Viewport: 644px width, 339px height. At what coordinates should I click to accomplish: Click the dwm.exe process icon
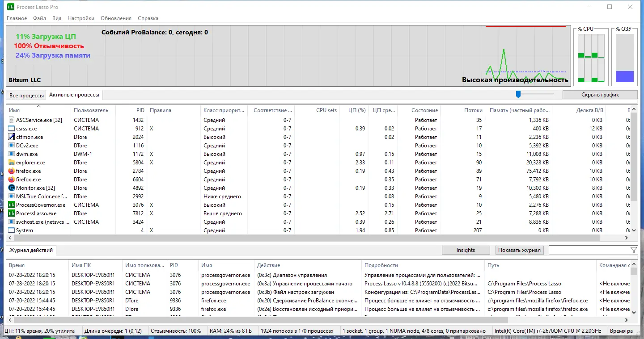pos(12,154)
